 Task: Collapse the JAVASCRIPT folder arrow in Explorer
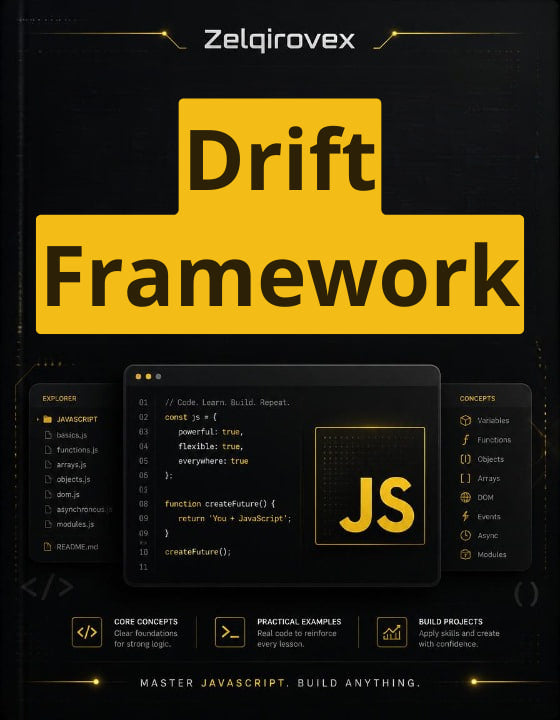click(x=38, y=419)
